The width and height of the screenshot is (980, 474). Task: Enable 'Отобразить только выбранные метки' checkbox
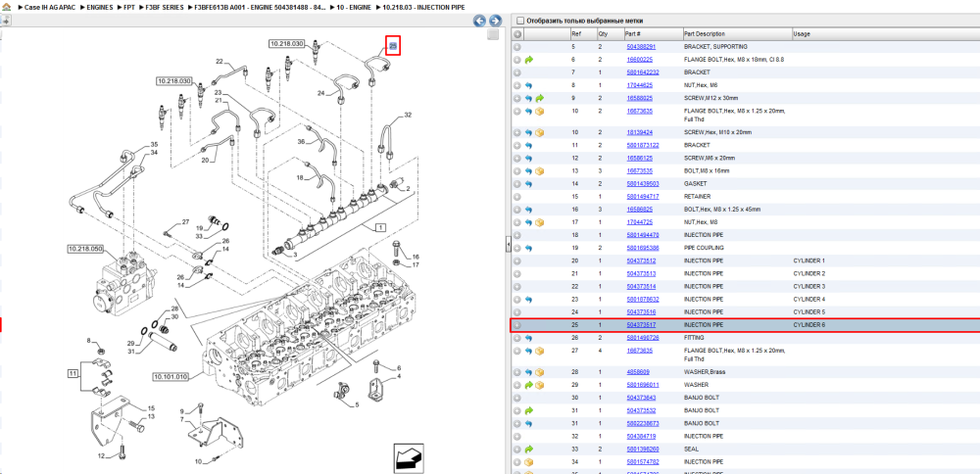[520, 21]
